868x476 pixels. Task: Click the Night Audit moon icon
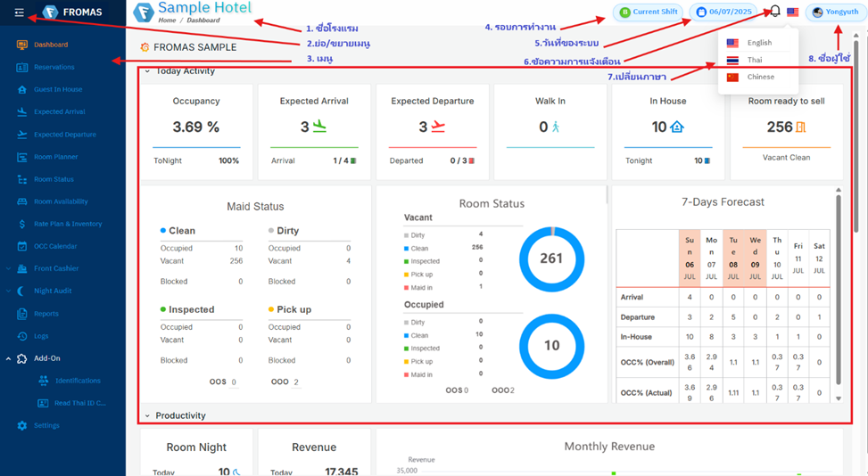22,291
